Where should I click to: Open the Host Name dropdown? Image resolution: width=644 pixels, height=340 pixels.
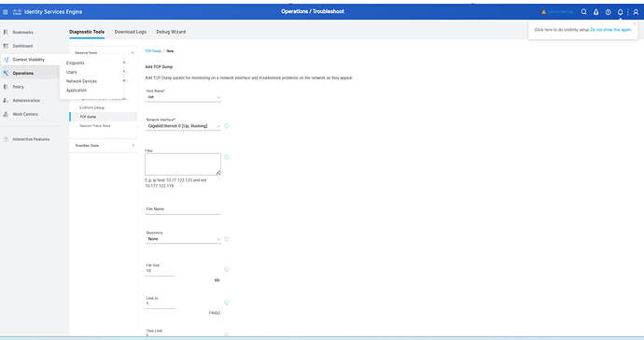(183, 97)
